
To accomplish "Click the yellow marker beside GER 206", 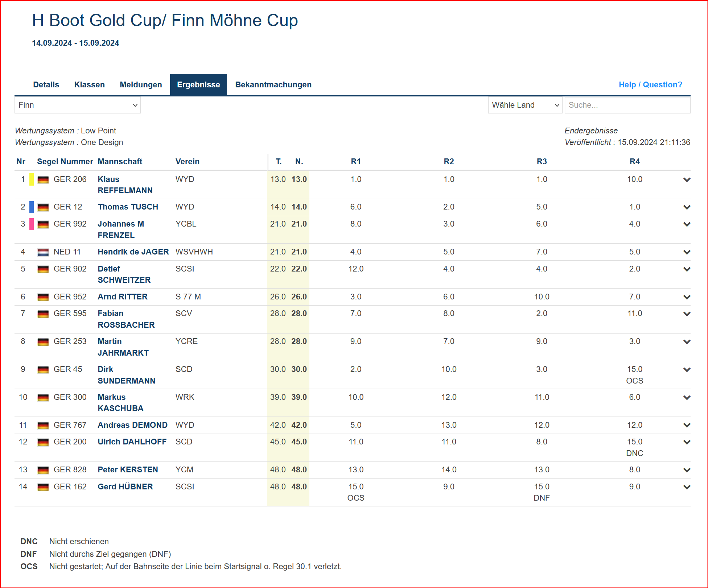I will click(32, 179).
